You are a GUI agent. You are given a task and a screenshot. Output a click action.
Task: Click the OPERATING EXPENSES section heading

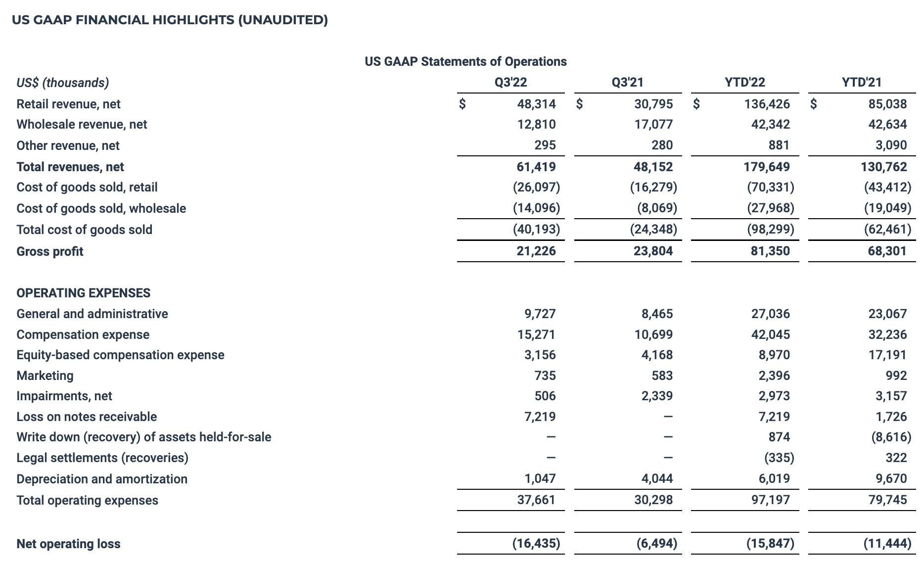point(83,293)
